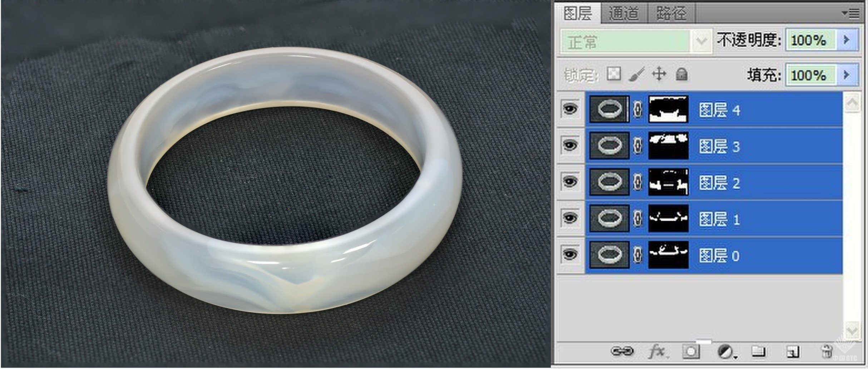Screen dimensions: 868x369
Task: Hide 图层 0 layer
Action: point(570,254)
